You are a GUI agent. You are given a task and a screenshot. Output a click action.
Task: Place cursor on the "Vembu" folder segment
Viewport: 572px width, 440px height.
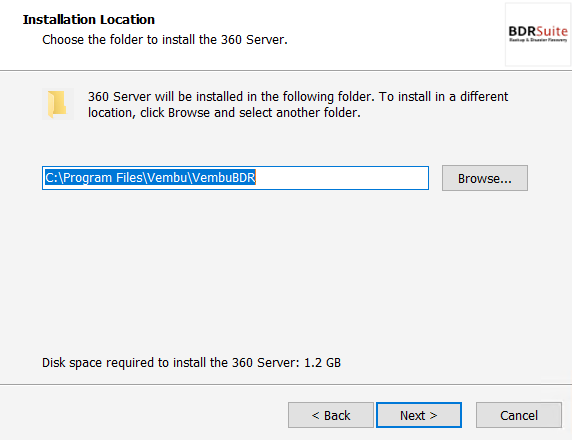pyautogui.click(x=167, y=178)
